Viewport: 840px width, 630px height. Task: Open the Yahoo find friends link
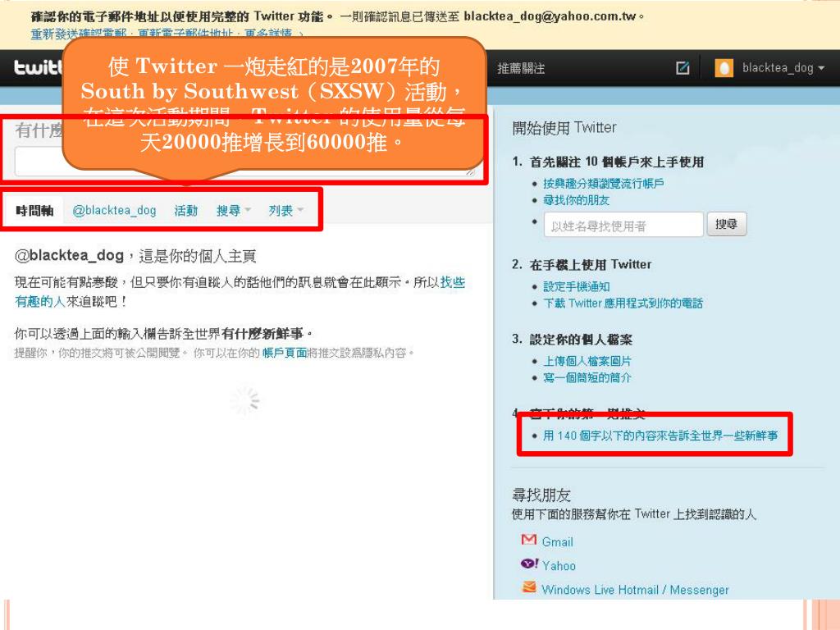click(558, 566)
